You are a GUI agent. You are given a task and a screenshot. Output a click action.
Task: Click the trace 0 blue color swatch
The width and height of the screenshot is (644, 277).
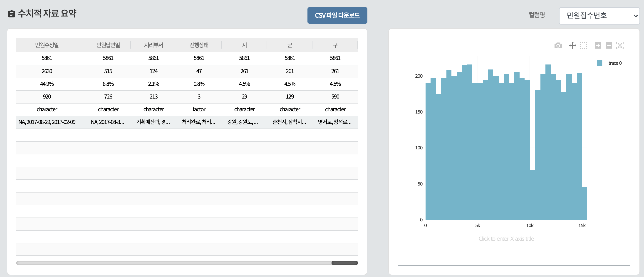[599, 63]
